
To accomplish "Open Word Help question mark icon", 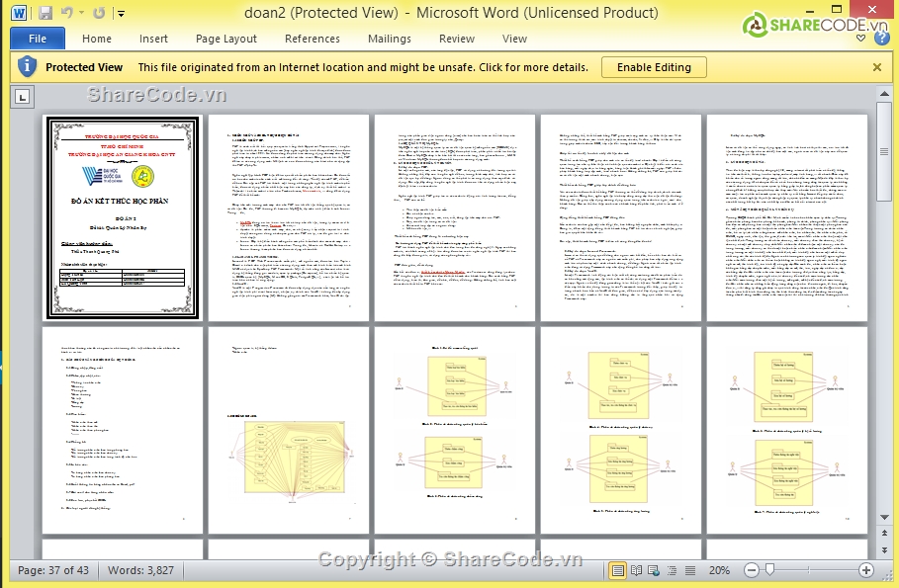I will tap(881, 39).
